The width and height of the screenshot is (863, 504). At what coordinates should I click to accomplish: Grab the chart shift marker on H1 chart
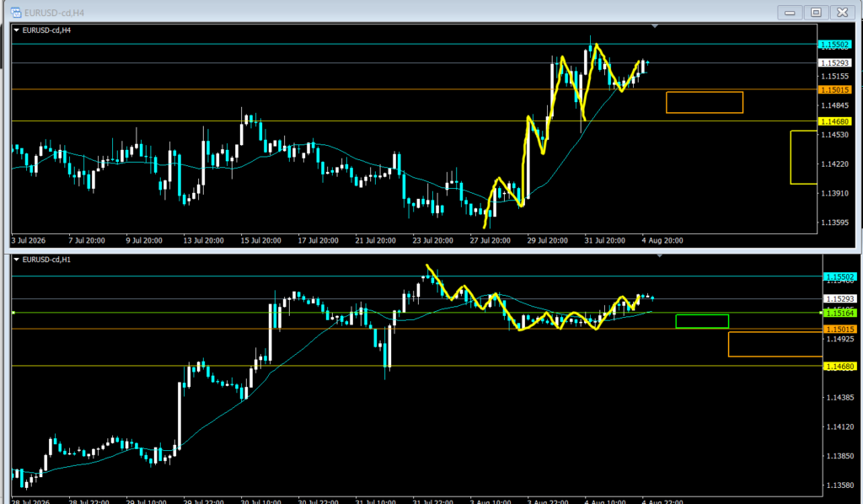(659, 256)
